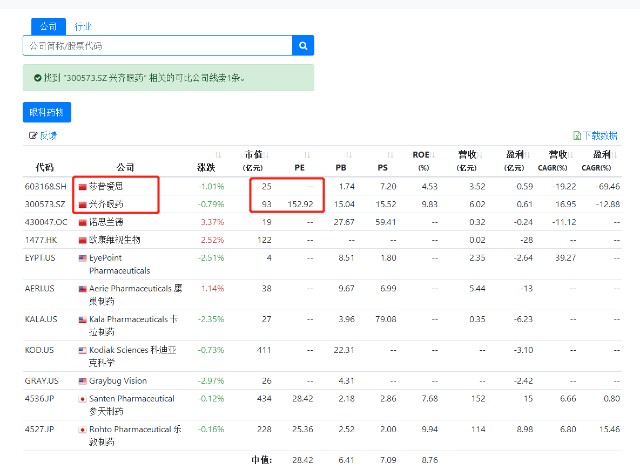Image resolution: width=640 pixels, height=470 pixels.
Task: Open the 诺思兰德 company link
Action: tap(106, 222)
